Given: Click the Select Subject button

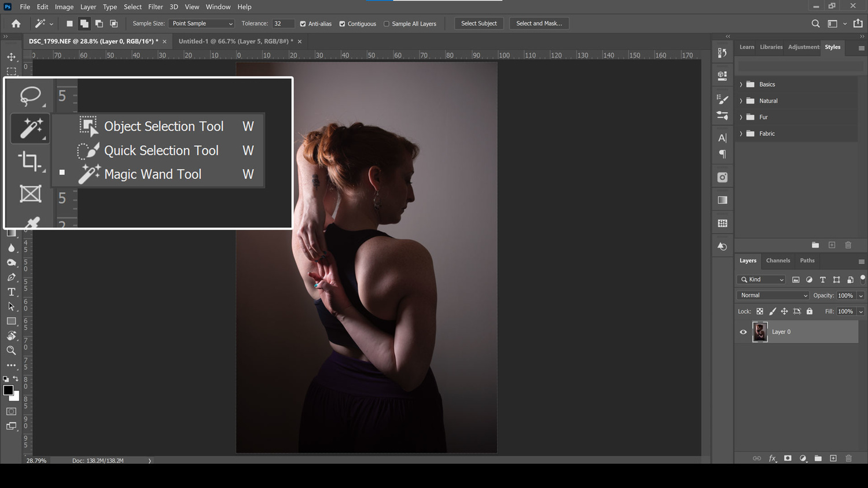Looking at the screenshot, I should [x=479, y=23].
